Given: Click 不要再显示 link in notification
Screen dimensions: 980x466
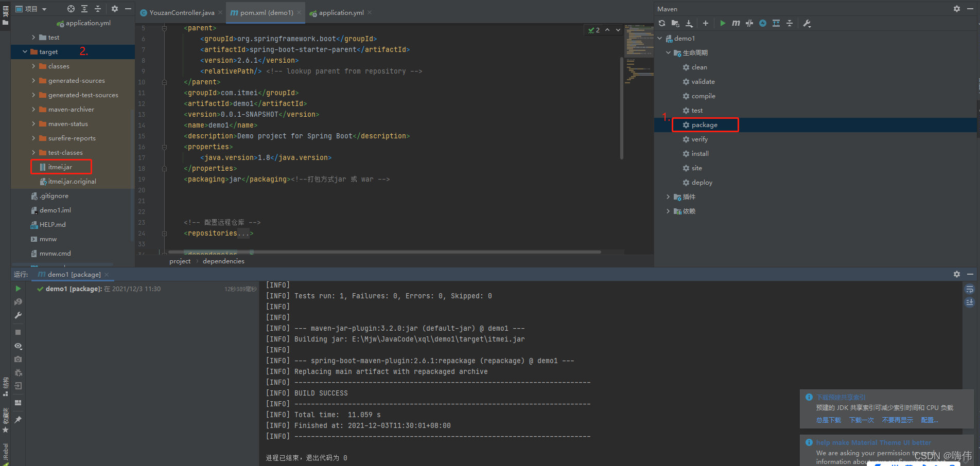Looking at the screenshot, I should [898, 420].
